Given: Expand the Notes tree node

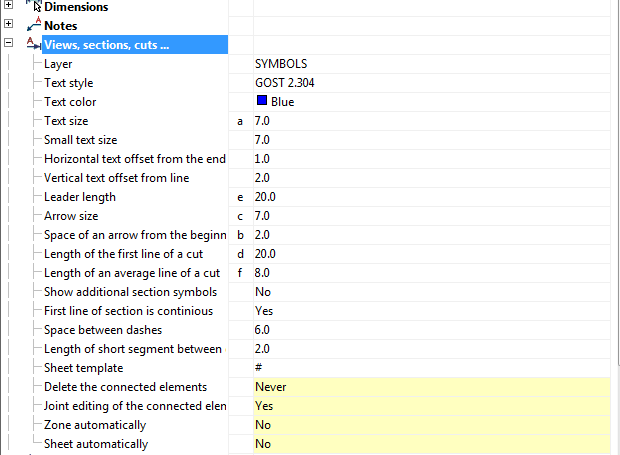Looking at the screenshot, I should [9, 25].
